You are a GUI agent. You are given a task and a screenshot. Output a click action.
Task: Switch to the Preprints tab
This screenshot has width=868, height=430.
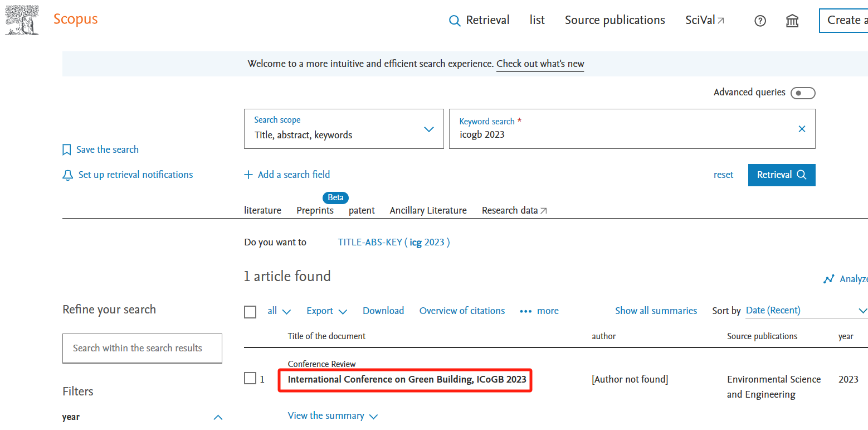[315, 210]
